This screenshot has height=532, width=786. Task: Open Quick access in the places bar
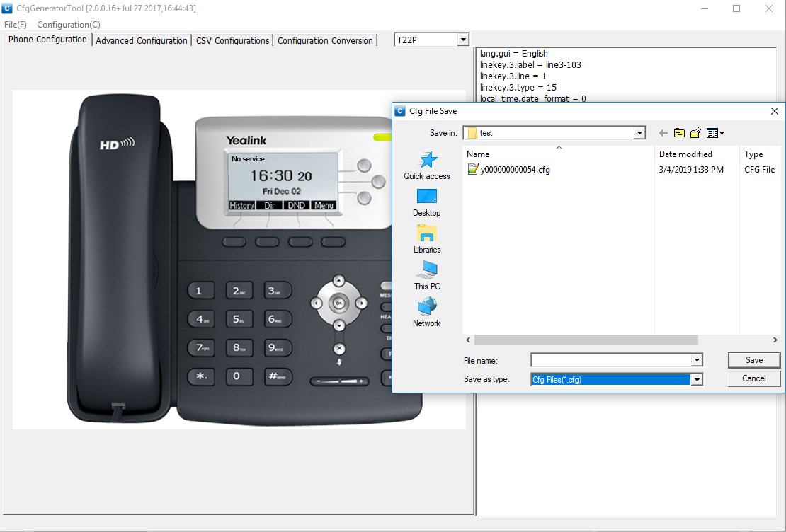click(x=427, y=166)
